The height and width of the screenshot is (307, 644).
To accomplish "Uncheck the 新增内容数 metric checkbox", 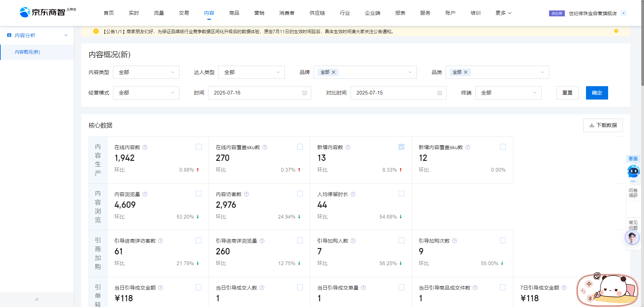I will click(x=401, y=147).
